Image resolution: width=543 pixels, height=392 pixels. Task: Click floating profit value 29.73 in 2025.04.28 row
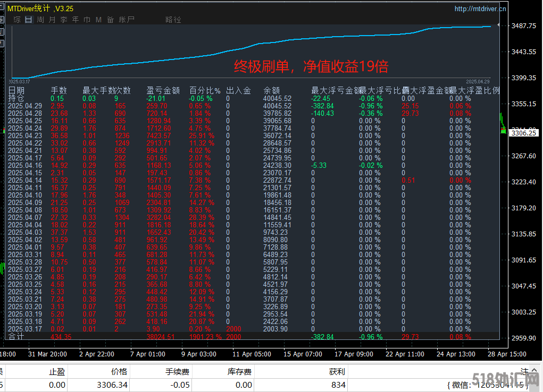coord(411,113)
